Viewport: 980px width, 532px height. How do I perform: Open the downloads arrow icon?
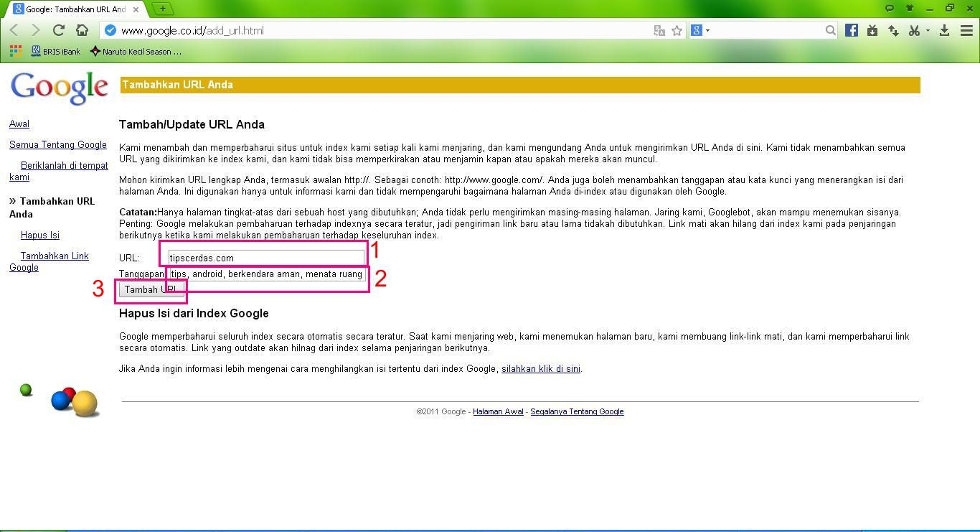945,30
